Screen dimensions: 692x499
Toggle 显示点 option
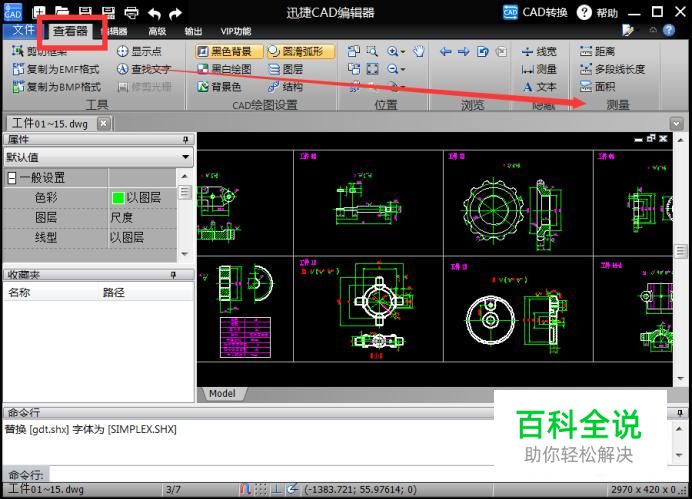point(139,51)
